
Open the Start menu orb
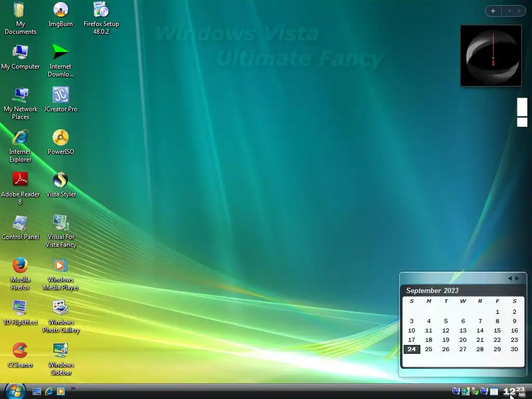pos(15,391)
